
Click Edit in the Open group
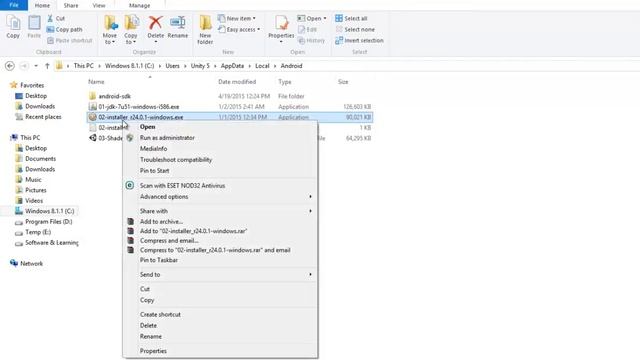point(307,29)
